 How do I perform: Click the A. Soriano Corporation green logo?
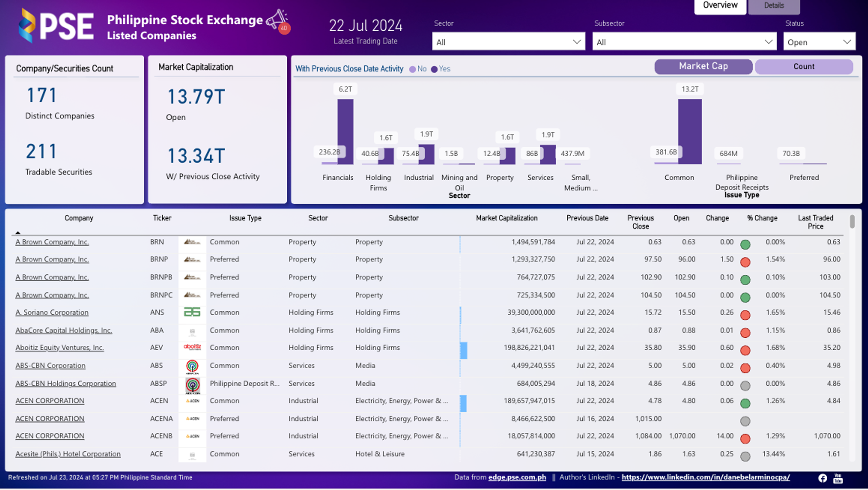[x=192, y=313]
